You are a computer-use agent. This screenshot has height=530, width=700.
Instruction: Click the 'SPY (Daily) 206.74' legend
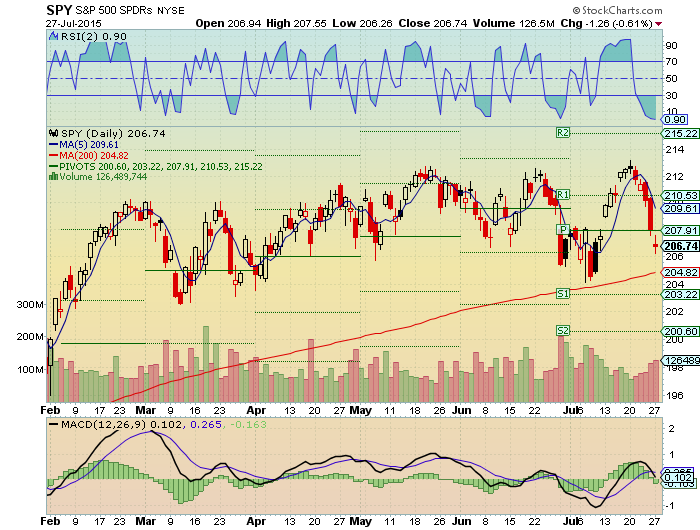coord(113,134)
